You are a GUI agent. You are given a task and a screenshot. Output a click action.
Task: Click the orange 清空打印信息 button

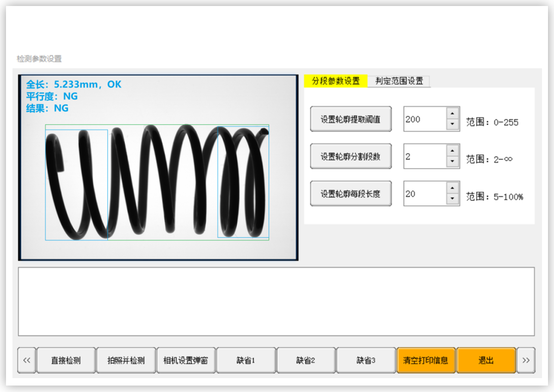click(x=426, y=360)
